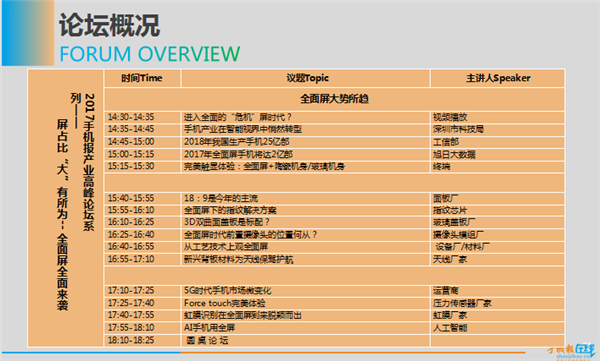This screenshot has width=600, height=361.
Task: Select the 旭日大数据 speaker cell
Action: (x=497, y=154)
